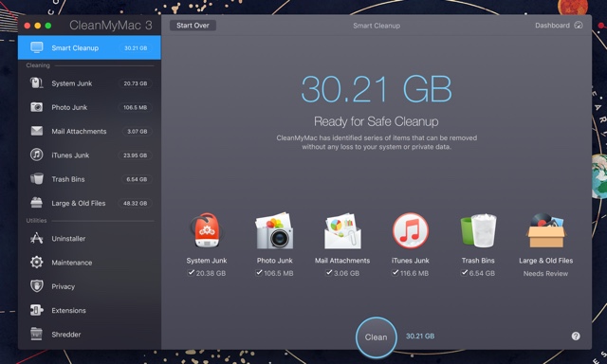Click the Uninstaller sidebar icon
Viewport: 607px width, 364px height.
pyautogui.click(x=37, y=238)
